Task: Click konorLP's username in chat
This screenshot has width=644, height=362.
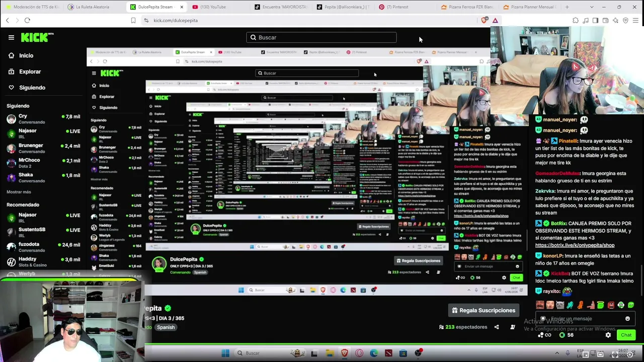Action: pyautogui.click(x=554, y=256)
